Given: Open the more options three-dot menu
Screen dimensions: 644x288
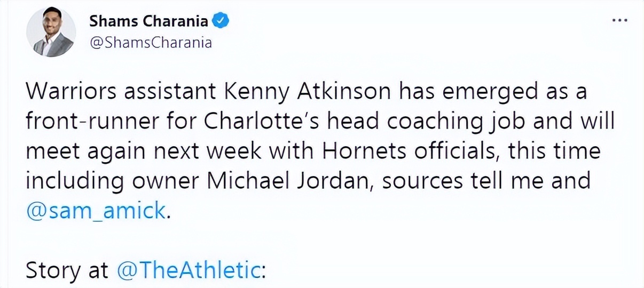Looking at the screenshot, I should 619,20.
